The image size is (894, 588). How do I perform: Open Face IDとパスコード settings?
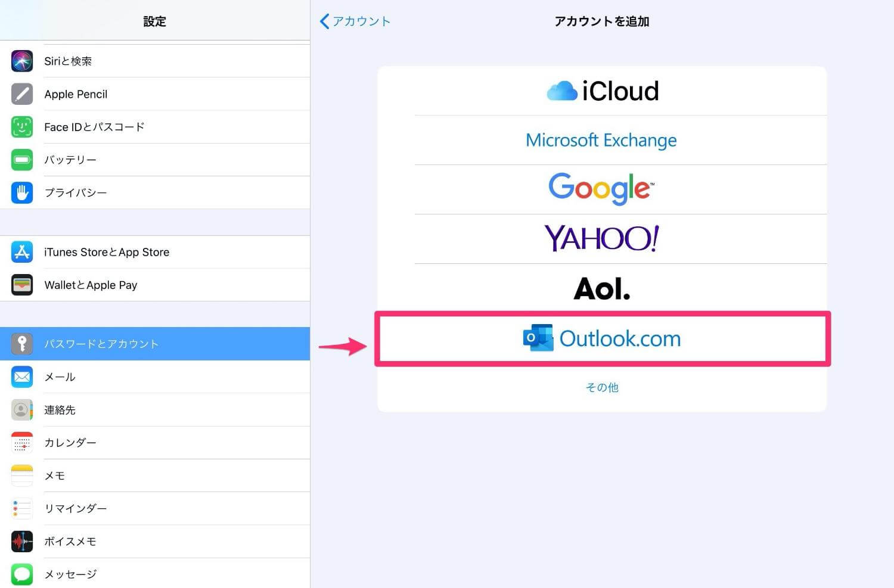click(155, 127)
